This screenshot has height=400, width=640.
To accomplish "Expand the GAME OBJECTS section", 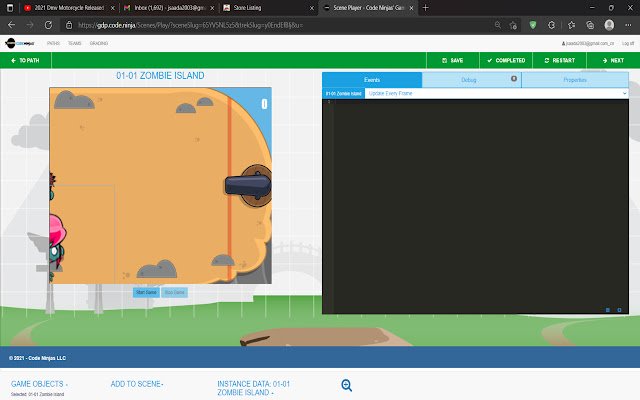I will (39, 384).
